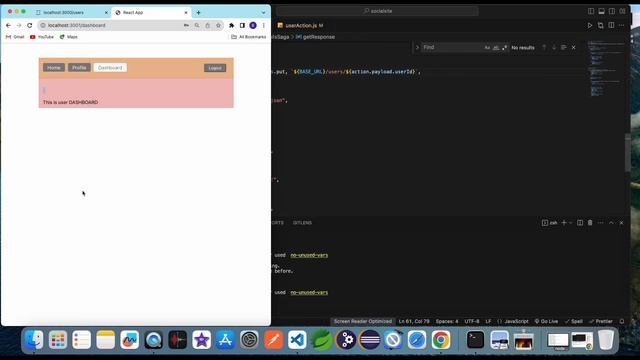
Task: Click the Logout button
Action: tap(215, 68)
